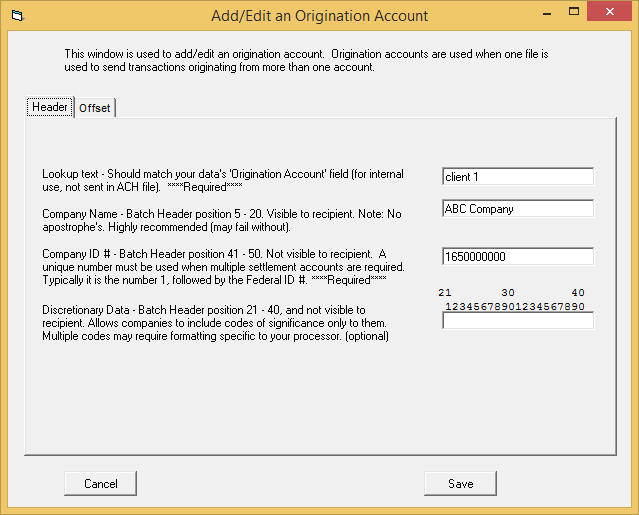The height and width of the screenshot is (515, 639).
Task: Click the Company Name description text
Action: (221, 220)
